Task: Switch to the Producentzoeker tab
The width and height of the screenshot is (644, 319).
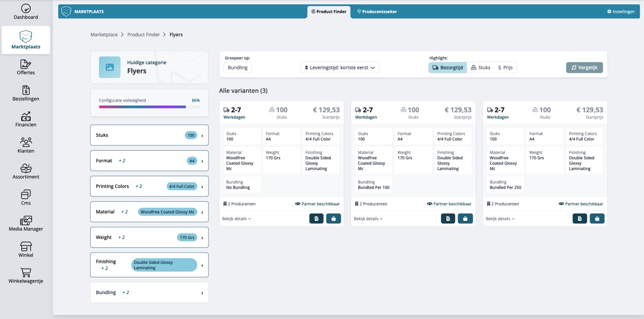Action: pyautogui.click(x=377, y=12)
